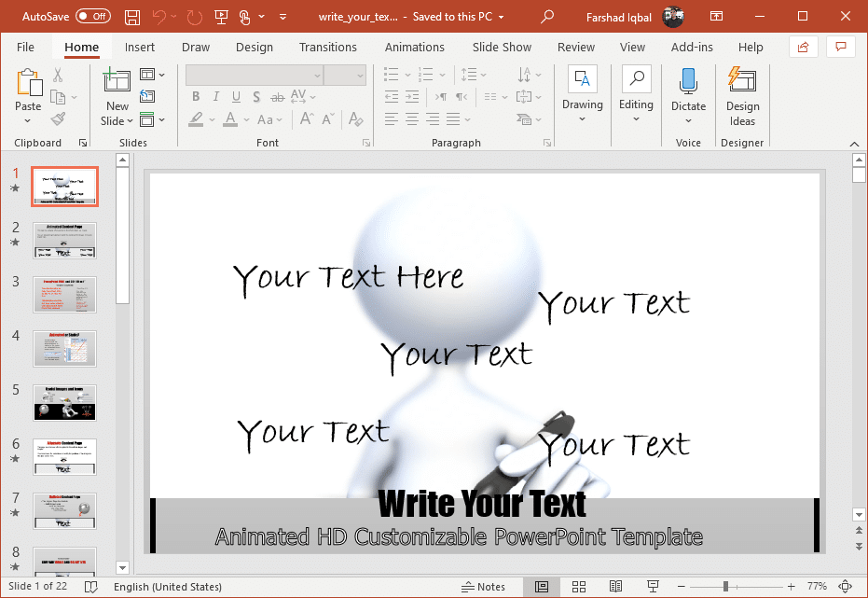The height and width of the screenshot is (598, 868).
Task: Toggle the Notes pane button
Action: [x=483, y=587]
